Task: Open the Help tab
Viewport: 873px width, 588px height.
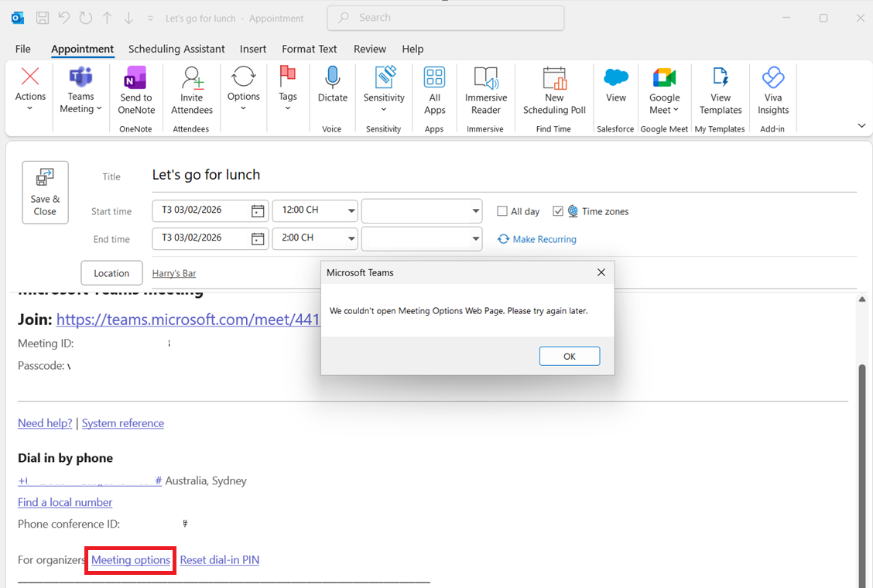Action: [413, 49]
